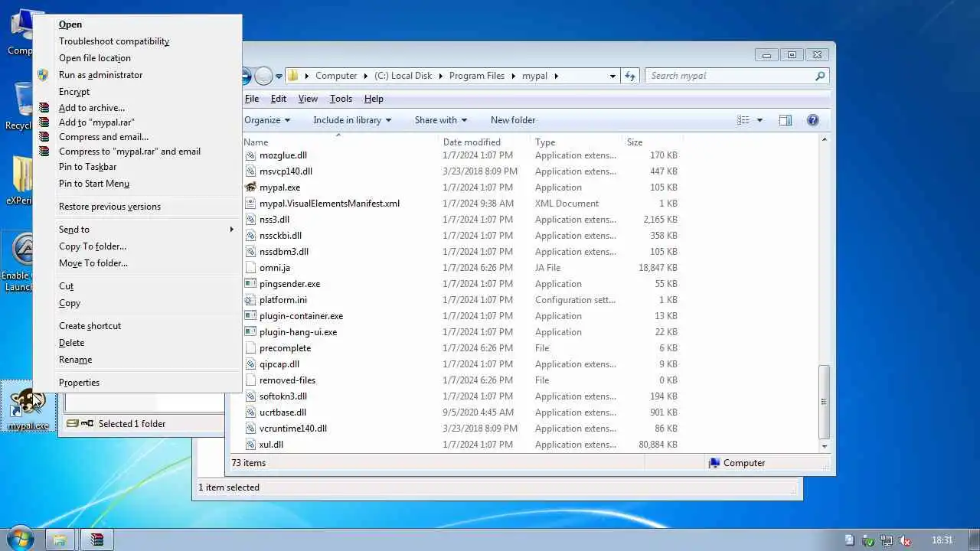This screenshot has width=980, height=551.
Task: Click the file icon of omni.ja
Action: [250, 268]
